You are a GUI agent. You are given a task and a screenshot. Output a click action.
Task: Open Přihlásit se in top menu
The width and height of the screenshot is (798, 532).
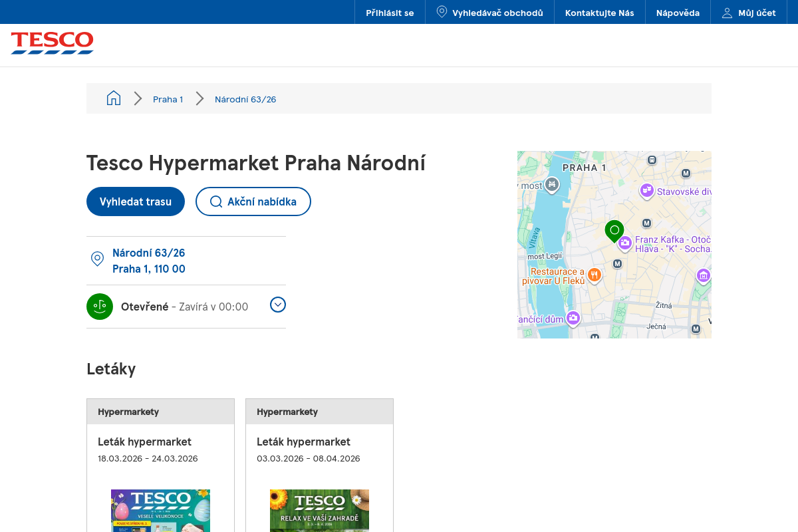click(x=390, y=13)
